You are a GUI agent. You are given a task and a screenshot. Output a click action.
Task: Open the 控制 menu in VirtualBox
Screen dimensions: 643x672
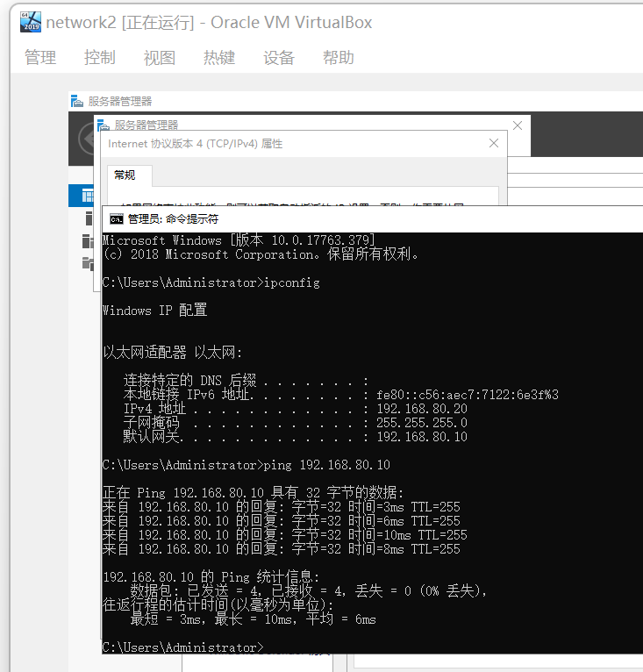point(100,57)
